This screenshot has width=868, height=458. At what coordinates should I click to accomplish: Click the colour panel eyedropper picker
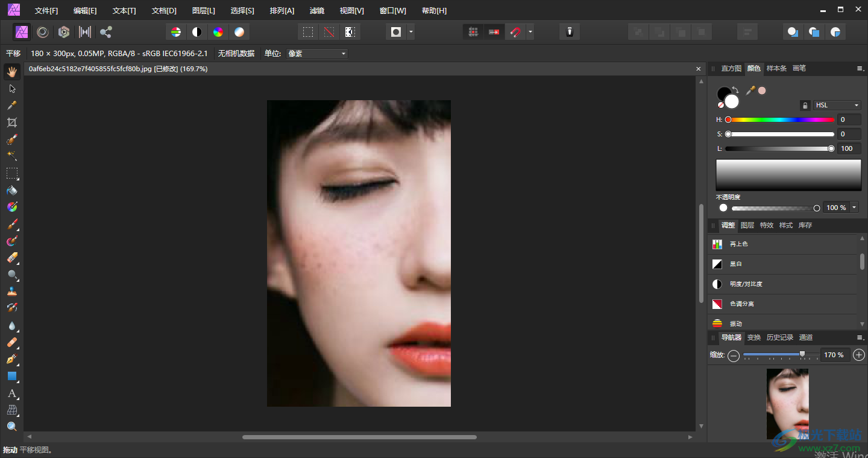point(750,91)
